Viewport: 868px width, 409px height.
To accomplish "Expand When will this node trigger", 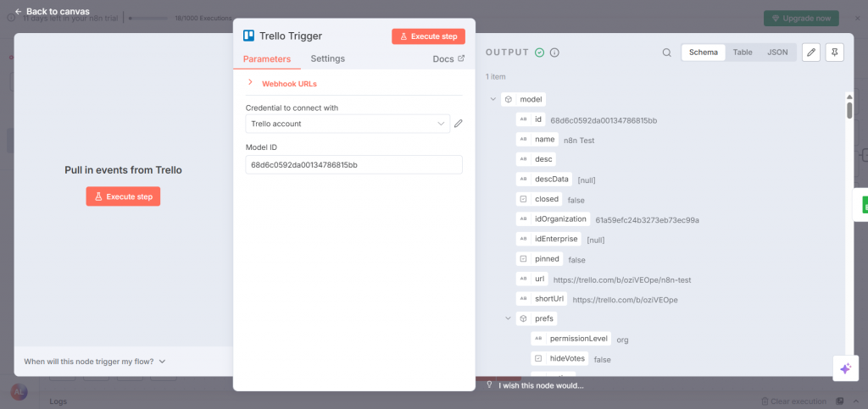I will (95, 362).
